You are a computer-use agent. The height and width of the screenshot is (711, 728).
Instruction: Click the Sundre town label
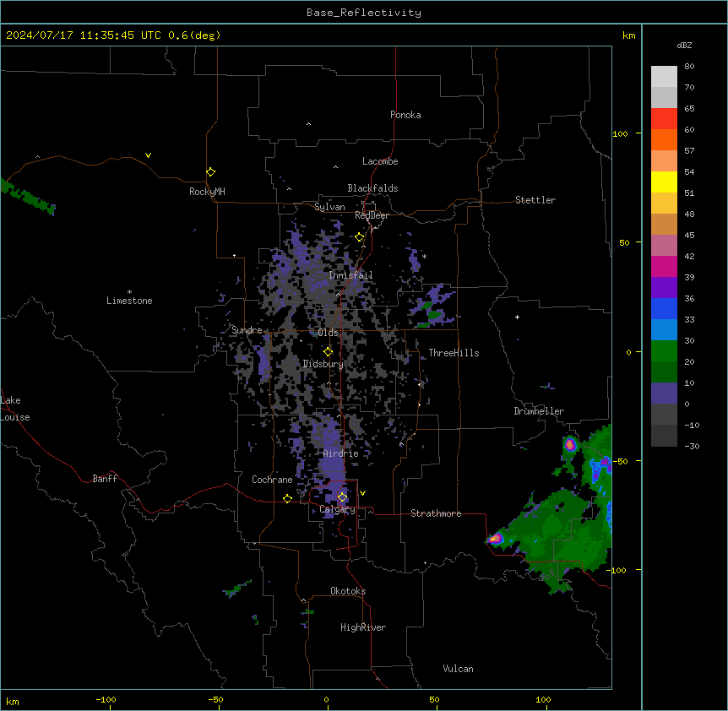tap(247, 330)
